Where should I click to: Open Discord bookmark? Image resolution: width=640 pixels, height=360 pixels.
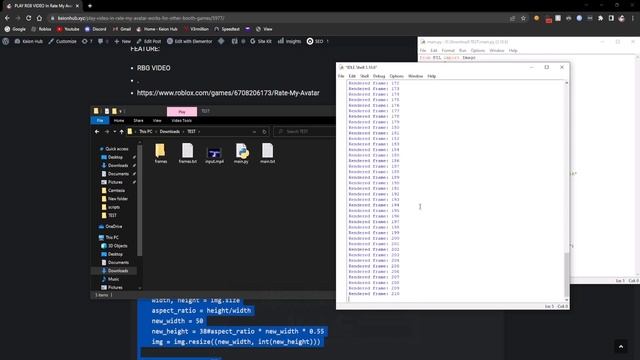(x=96, y=29)
